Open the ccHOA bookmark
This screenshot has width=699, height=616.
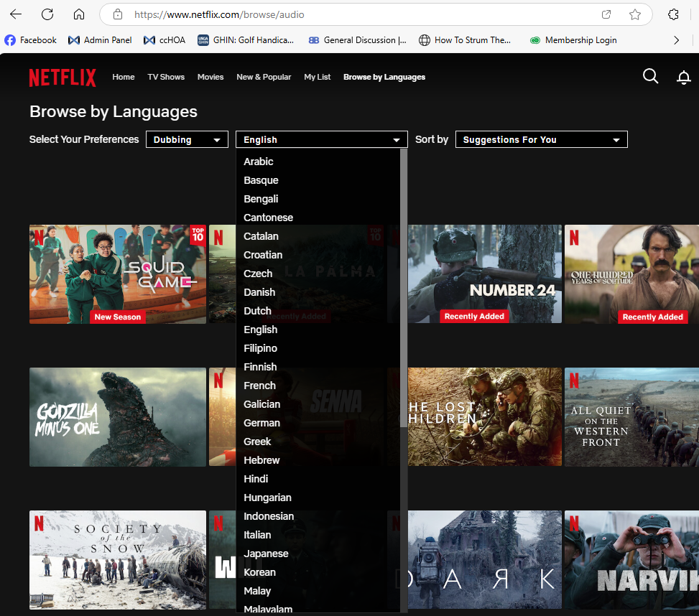(x=165, y=40)
